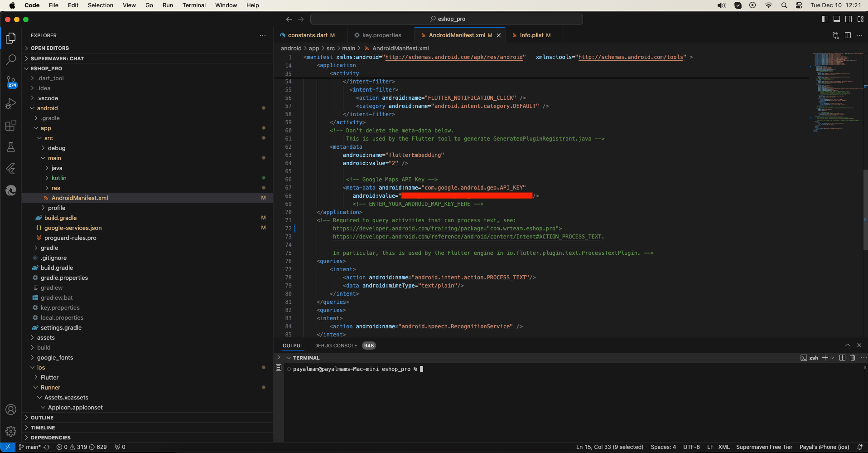This screenshot has width=868, height=453.
Task: Open google-services.json file
Action: pos(147,228)
